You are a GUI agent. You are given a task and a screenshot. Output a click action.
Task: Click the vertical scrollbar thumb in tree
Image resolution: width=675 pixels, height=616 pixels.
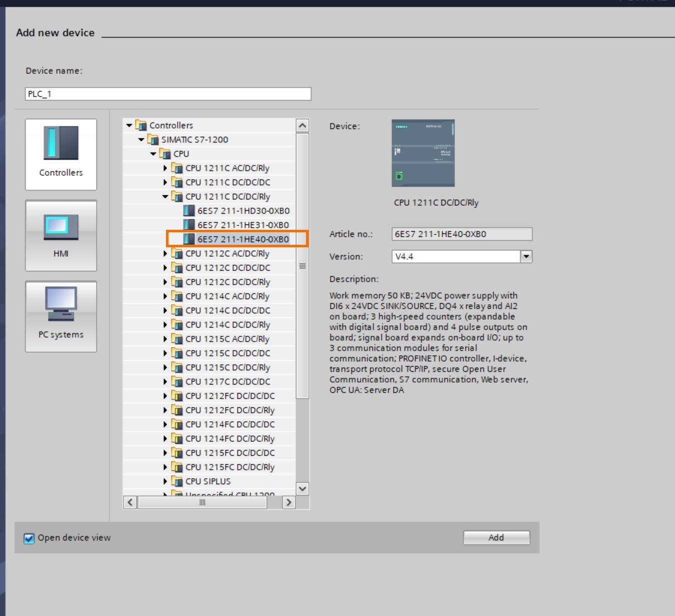pyautogui.click(x=302, y=266)
